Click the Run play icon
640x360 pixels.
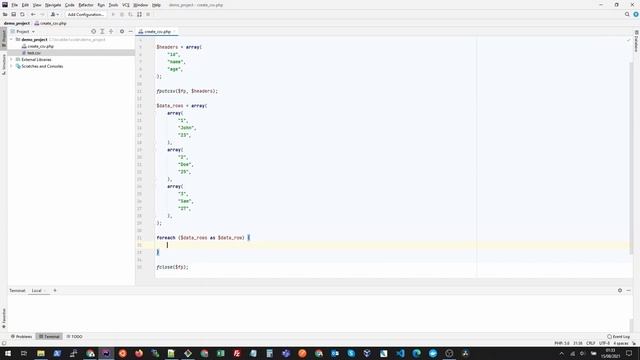tap(113, 14)
